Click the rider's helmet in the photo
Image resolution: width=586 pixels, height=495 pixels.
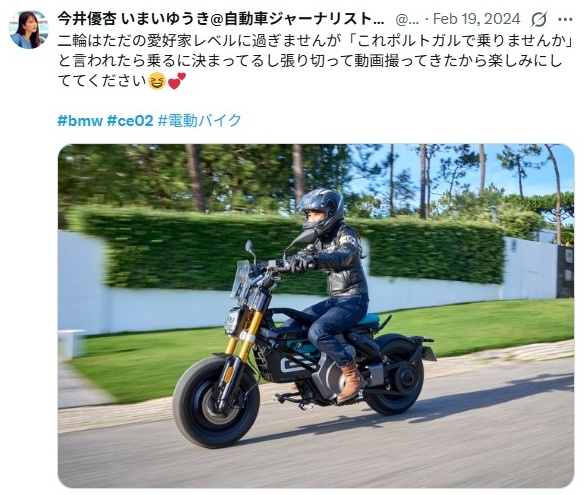321,210
